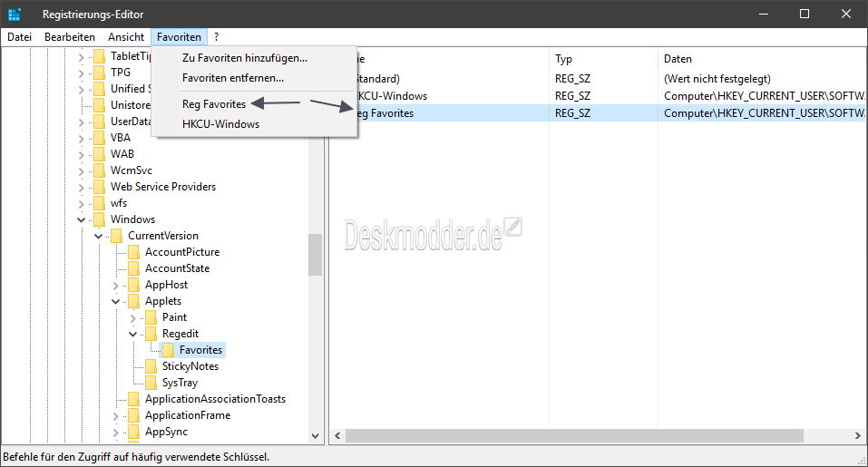The width and height of the screenshot is (868, 467).
Task: Select the AccountPicture tree key
Action: [x=182, y=252]
